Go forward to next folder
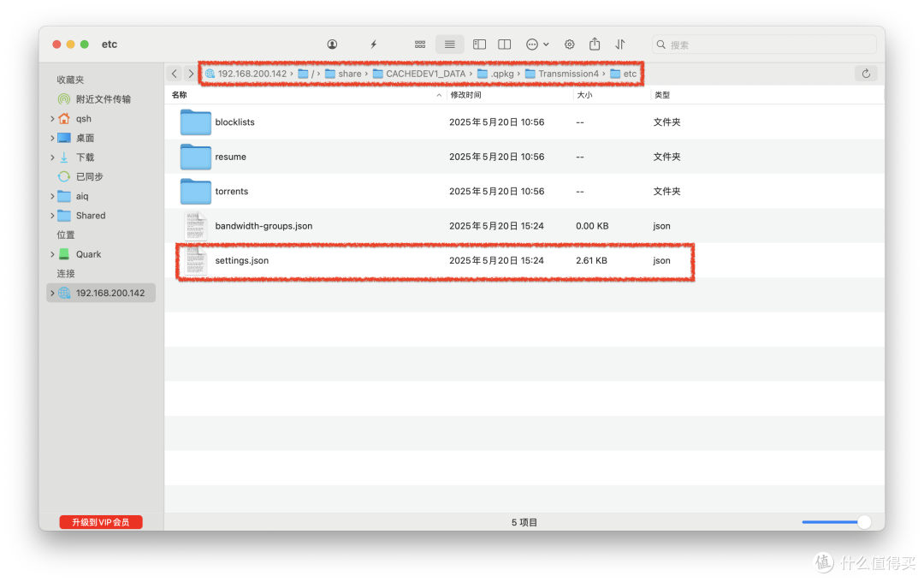Viewport: 924px width, 582px height. (190, 74)
